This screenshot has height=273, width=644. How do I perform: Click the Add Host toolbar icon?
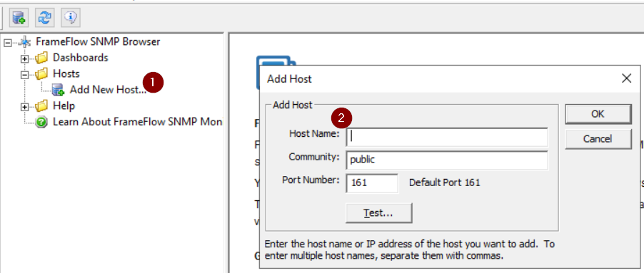click(19, 17)
